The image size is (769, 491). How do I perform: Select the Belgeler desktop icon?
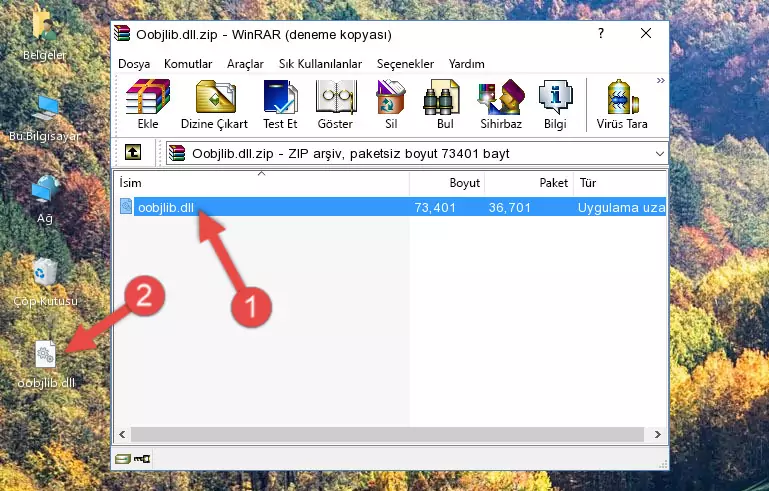coord(45,34)
